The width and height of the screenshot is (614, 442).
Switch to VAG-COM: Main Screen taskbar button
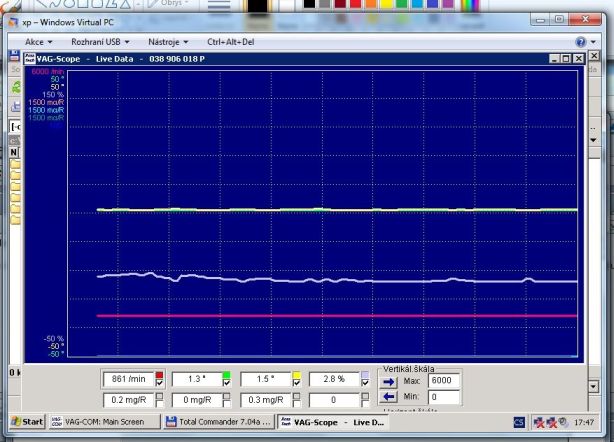pyautogui.click(x=104, y=422)
